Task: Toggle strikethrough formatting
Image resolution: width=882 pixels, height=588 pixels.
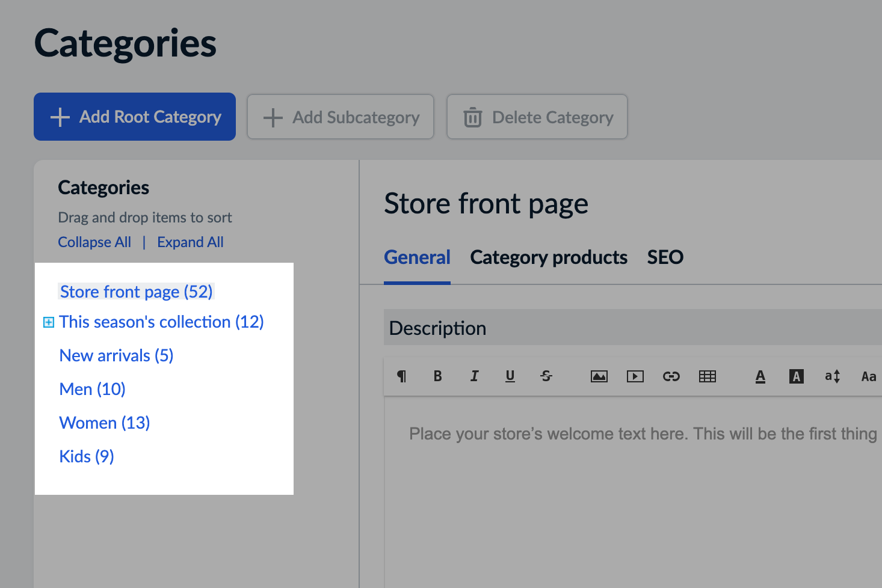Action: pos(546,376)
